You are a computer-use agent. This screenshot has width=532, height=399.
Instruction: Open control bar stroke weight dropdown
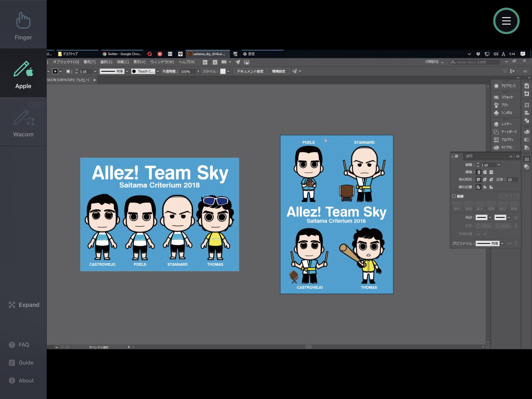point(95,71)
